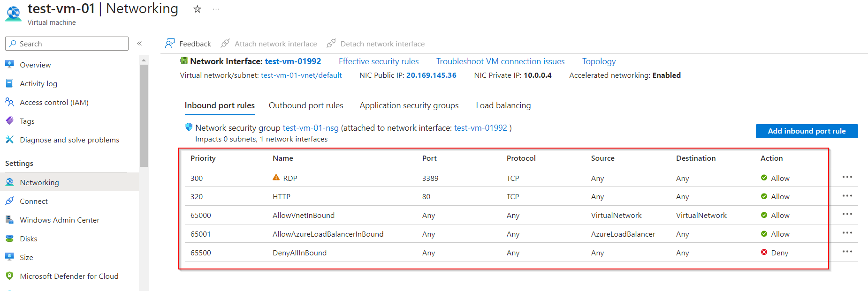Select Diagnose and solve problems
This screenshot has width=868, height=291.
point(69,140)
